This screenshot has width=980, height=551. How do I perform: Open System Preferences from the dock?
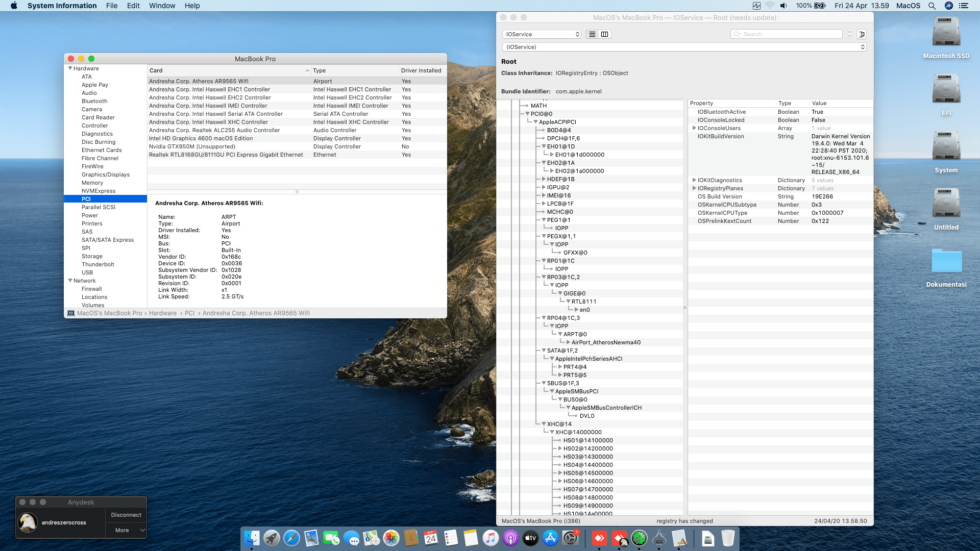(570, 538)
